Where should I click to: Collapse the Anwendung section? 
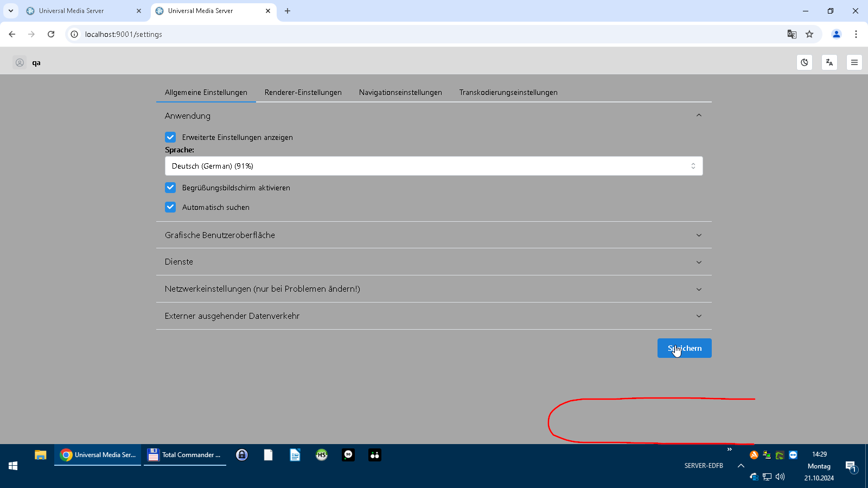434,115
